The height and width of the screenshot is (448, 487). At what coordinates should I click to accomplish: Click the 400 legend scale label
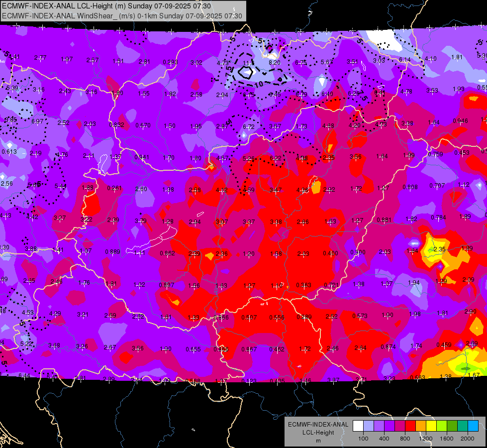coord(384,439)
